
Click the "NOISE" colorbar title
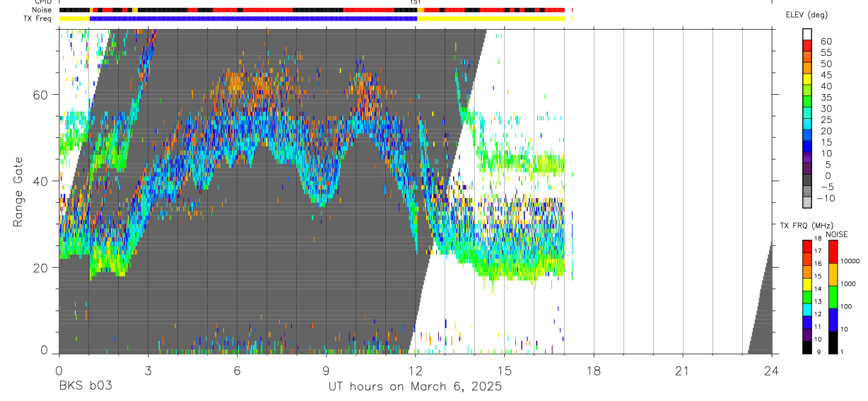836,234
